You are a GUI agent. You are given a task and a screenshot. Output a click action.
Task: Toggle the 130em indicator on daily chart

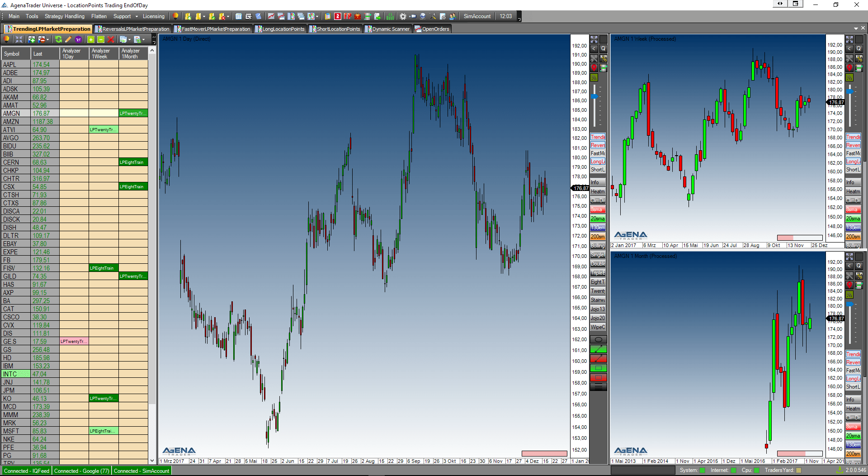pyautogui.click(x=598, y=228)
